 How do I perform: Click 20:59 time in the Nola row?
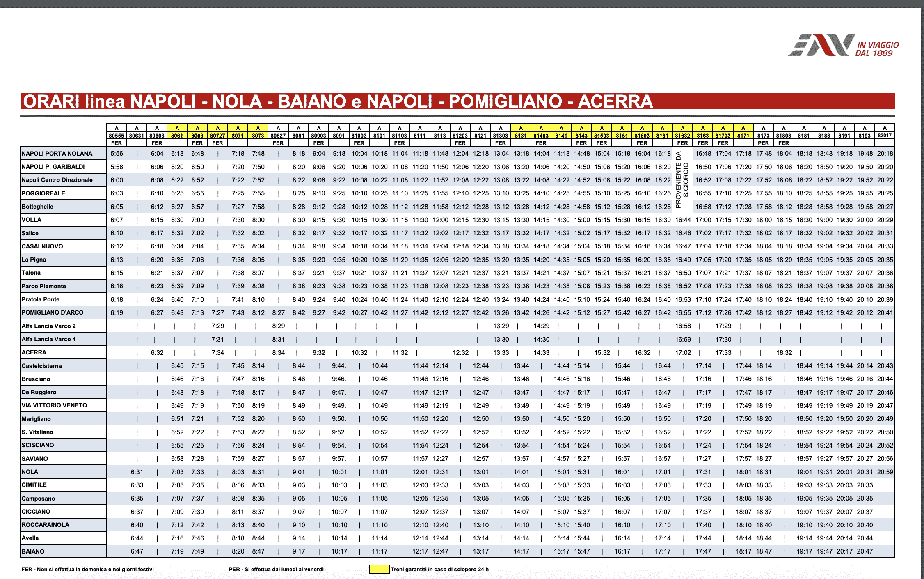[x=885, y=472]
